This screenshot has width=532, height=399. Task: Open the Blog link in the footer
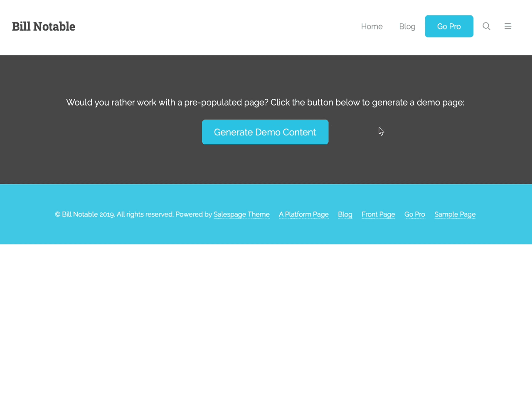click(345, 214)
